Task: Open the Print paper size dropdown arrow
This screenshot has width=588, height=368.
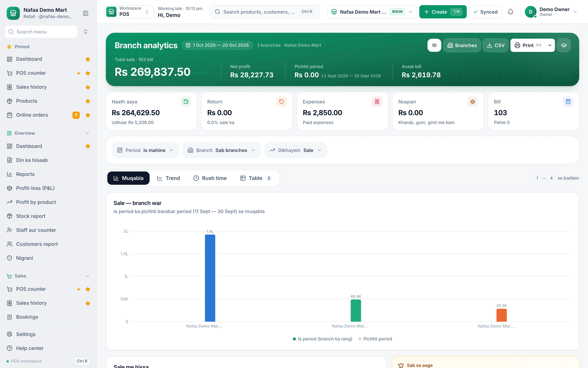Action: [x=550, y=45]
